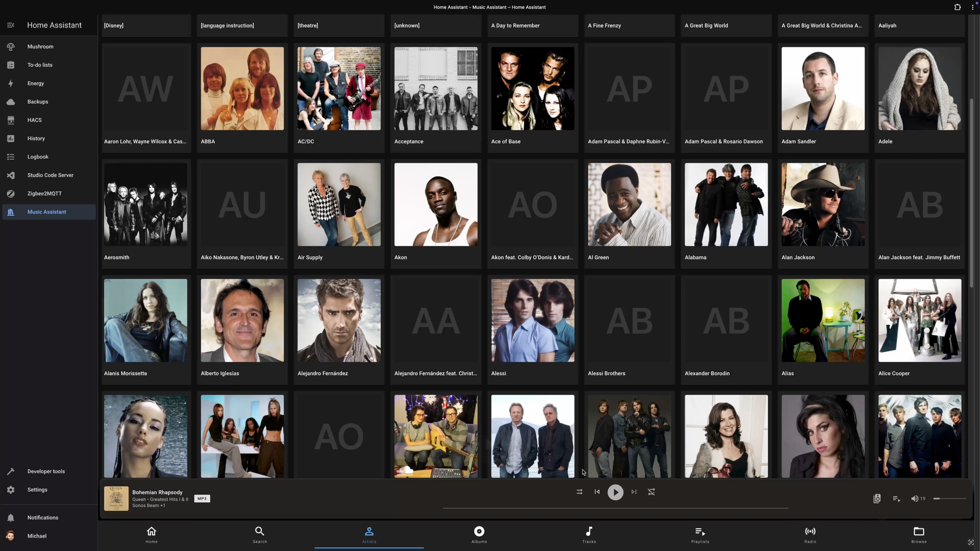Mute volume using speaker icon
The width and height of the screenshot is (980, 551).
[914, 499]
